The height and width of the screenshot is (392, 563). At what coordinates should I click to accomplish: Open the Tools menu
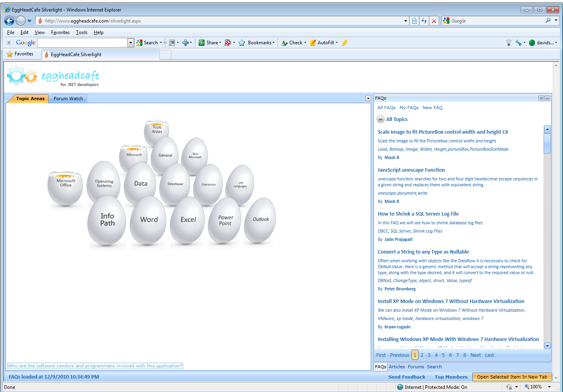[x=82, y=32]
